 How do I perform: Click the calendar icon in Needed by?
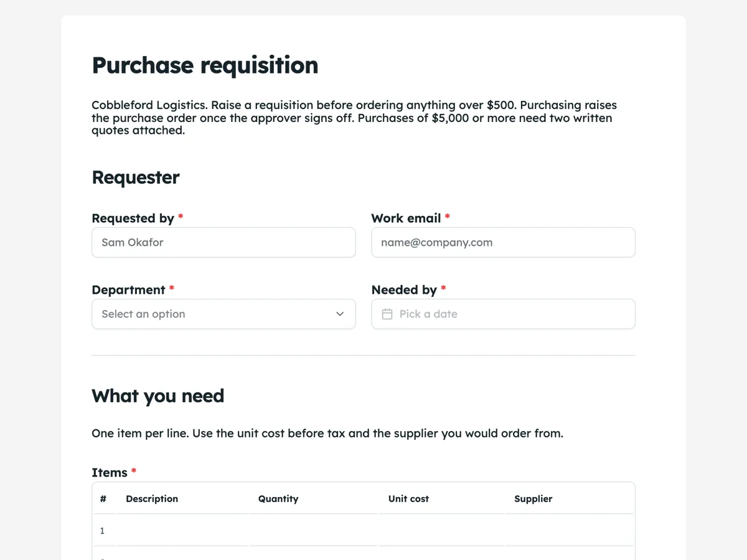pos(387,314)
